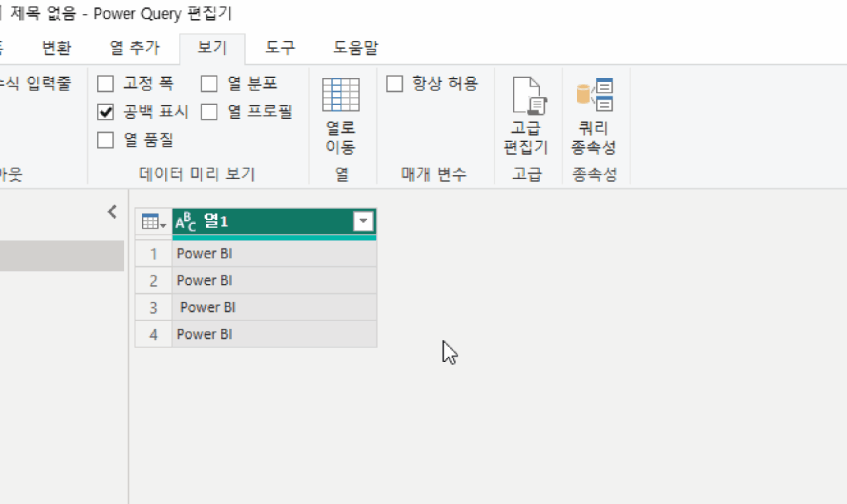The width and height of the screenshot is (847, 504).
Task: Click row number 1 in the table
Action: point(153,254)
